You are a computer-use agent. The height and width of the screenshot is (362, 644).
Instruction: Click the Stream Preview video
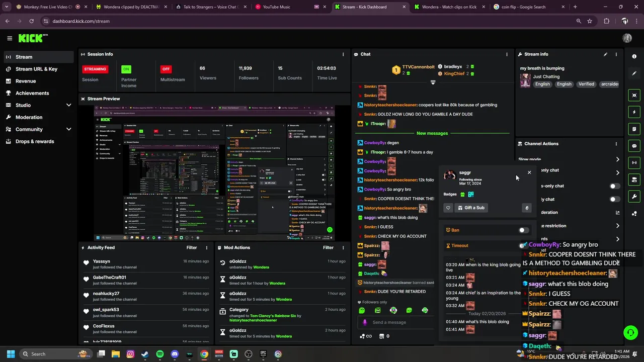point(214,173)
